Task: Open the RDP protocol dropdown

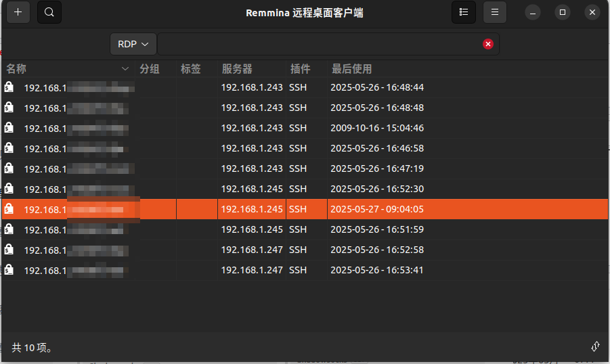Action: (x=133, y=44)
